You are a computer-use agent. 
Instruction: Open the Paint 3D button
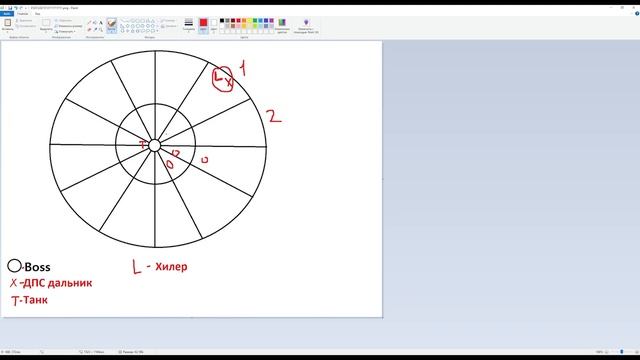pyautogui.click(x=306, y=25)
